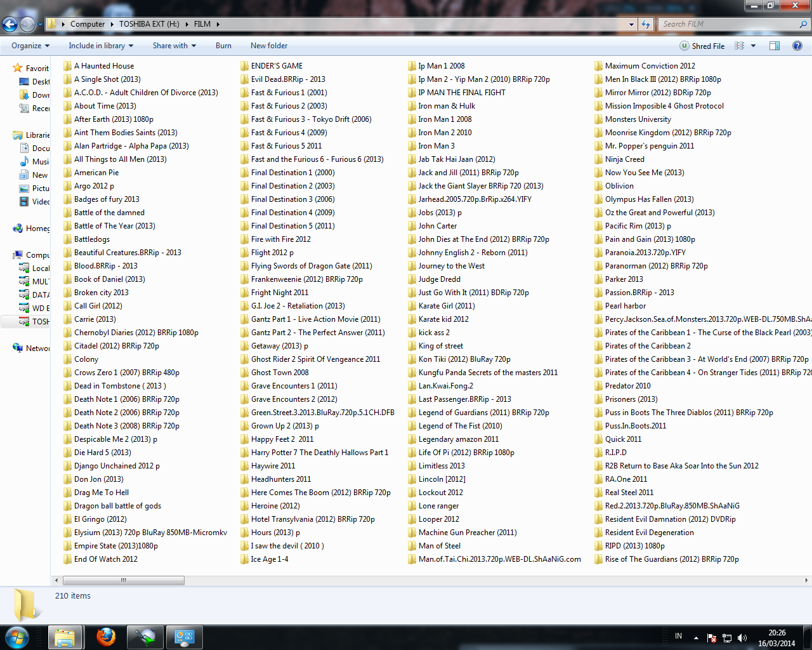
Task: Select Pacific Rim (2013) p folder
Action: click(632, 225)
